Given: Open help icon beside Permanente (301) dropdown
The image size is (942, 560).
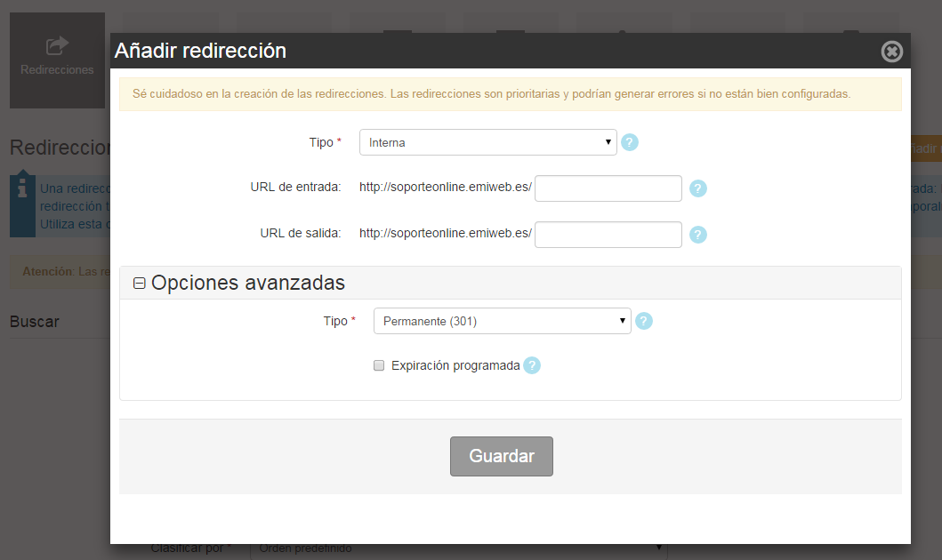Looking at the screenshot, I should coord(643,321).
